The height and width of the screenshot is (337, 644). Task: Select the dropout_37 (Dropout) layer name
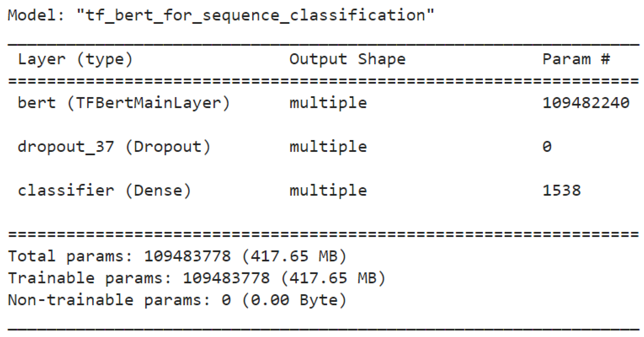(x=114, y=147)
